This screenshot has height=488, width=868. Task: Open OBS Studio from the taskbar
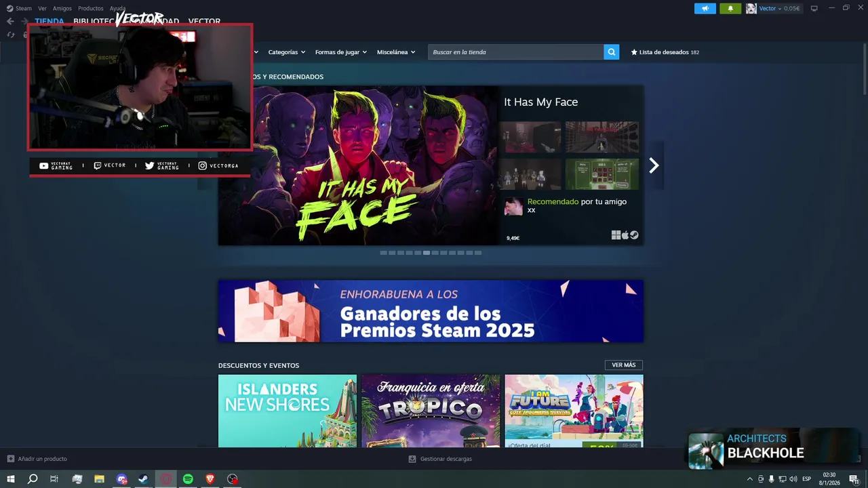point(233,479)
